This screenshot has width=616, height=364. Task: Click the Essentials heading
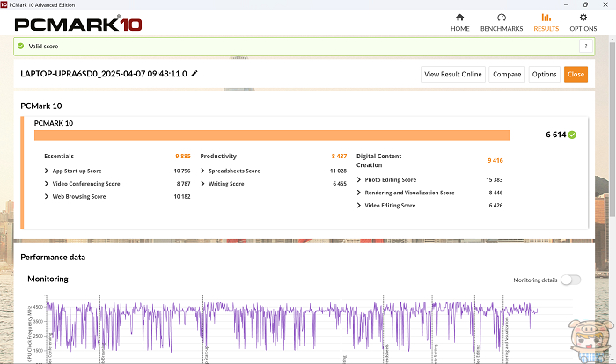click(x=59, y=156)
